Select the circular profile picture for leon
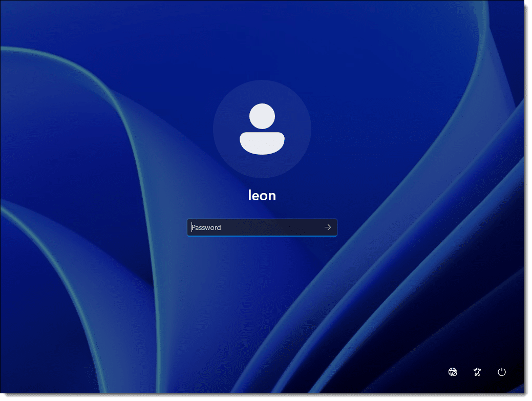532x401 pixels. 262,129
